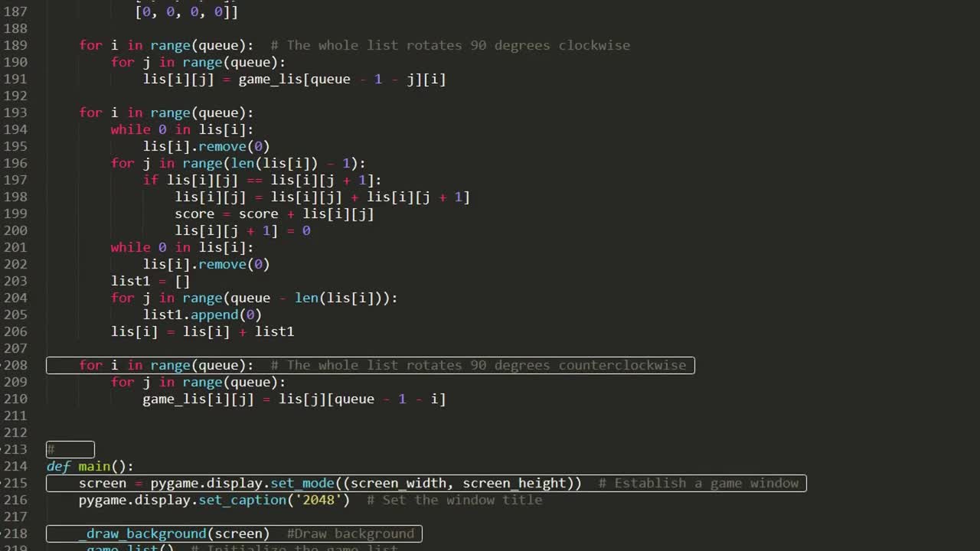
Task: Click 'if lis[i][j] == lis[i][j + 1]:' line
Action: coord(262,180)
